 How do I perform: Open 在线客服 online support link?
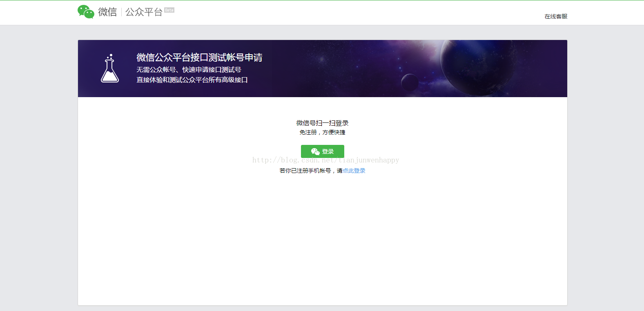point(556,16)
